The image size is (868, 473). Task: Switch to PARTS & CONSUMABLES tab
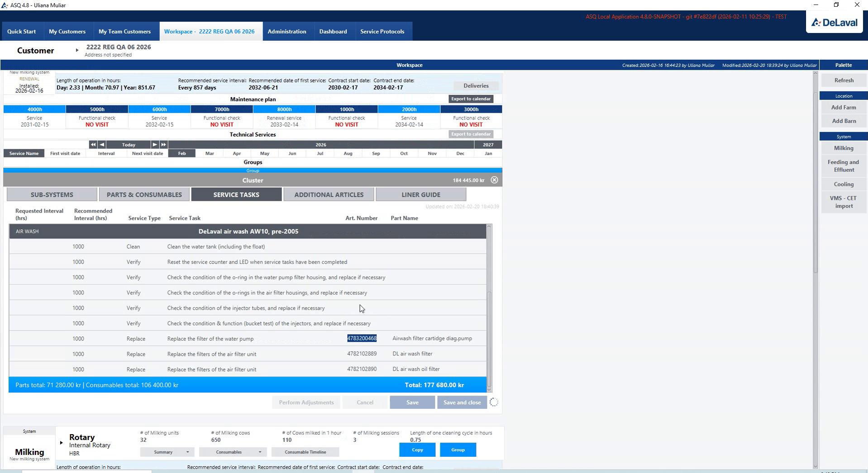pos(144,194)
